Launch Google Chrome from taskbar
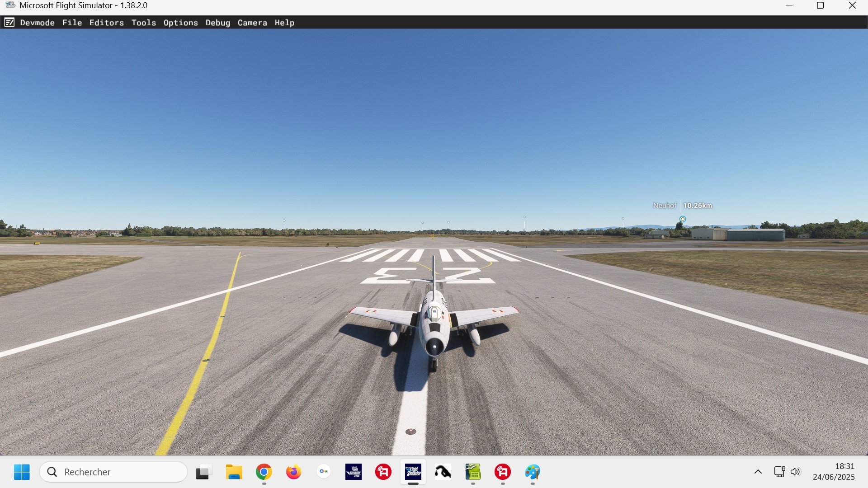The height and width of the screenshot is (488, 868). pyautogui.click(x=264, y=472)
